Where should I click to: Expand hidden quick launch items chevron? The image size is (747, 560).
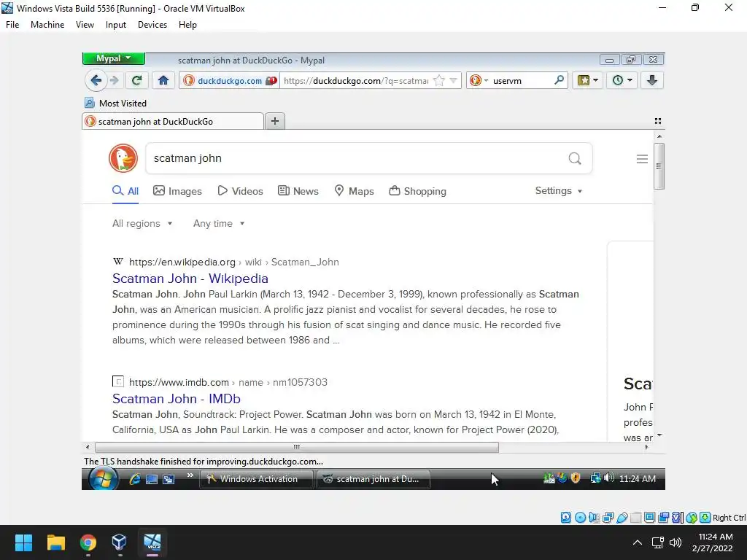coord(190,475)
